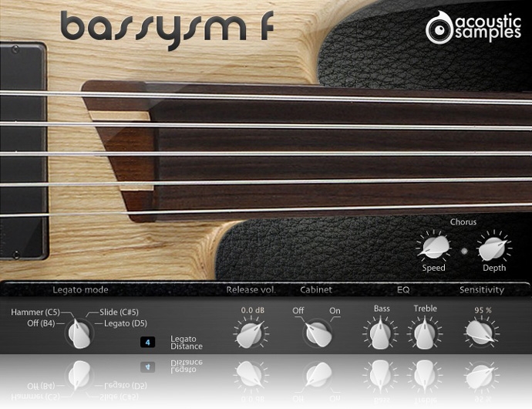
Task: Click the Legato mode selector knob
Action: pos(77,333)
